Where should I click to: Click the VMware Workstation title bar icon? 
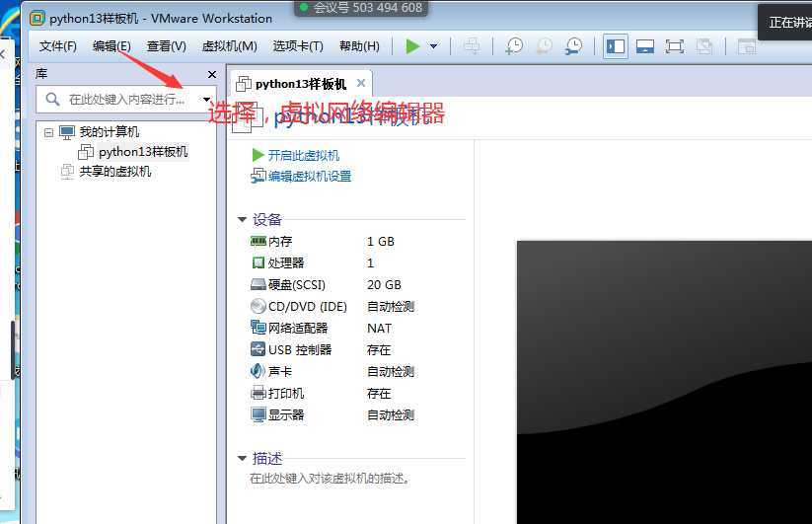click(37, 19)
